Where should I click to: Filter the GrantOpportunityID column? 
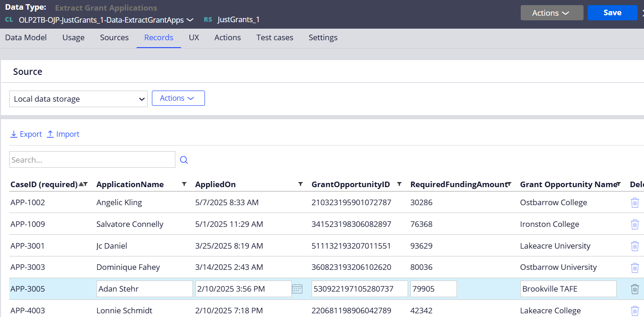(399, 184)
